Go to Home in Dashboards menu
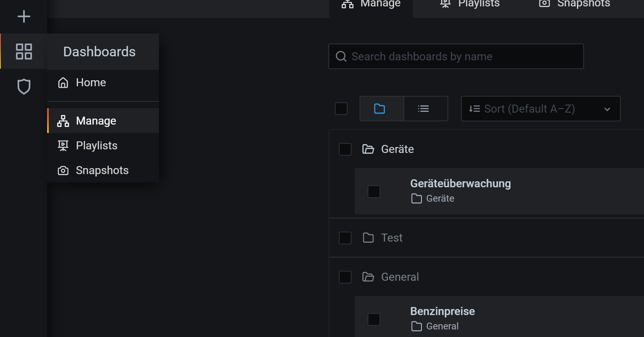This screenshot has width=644, height=337. (x=103, y=82)
